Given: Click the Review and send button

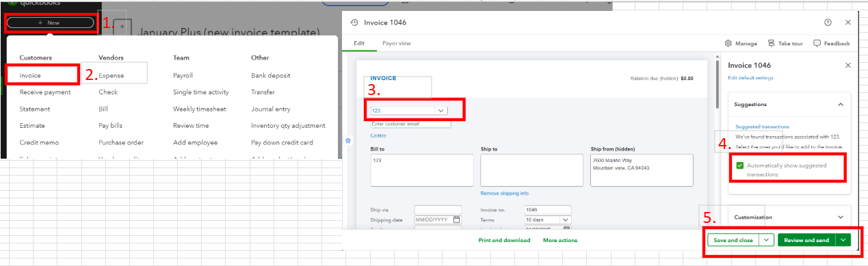Looking at the screenshot, I should 806,240.
